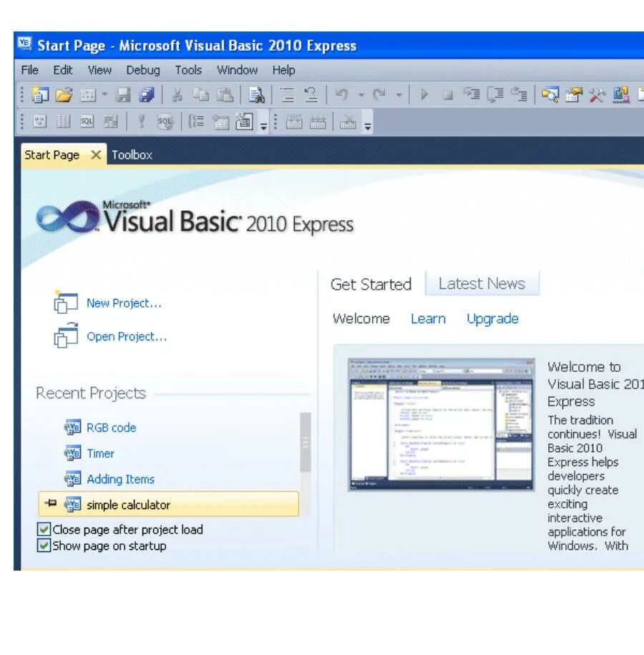Open Toolbox via hammer and wrench icon
This screenshot has width=644, height=655.
tap(597, 95)
